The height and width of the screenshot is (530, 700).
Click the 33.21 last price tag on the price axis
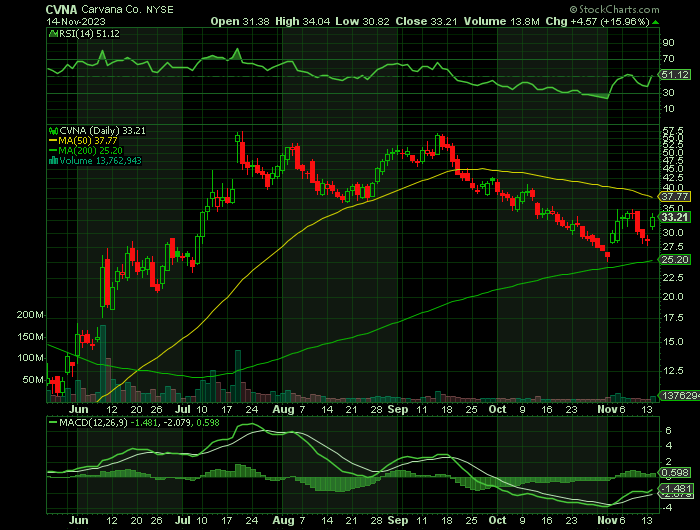point(675,217)
